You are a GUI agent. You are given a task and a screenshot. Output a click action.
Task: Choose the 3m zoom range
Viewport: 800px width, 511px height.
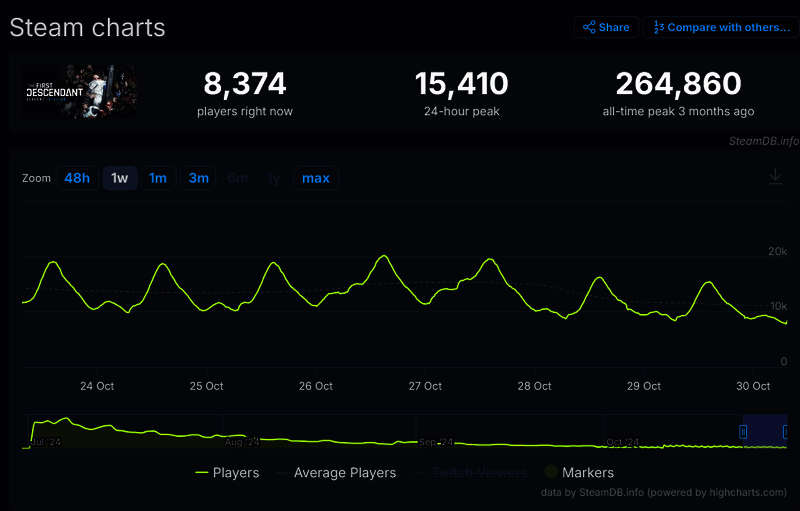199,178
